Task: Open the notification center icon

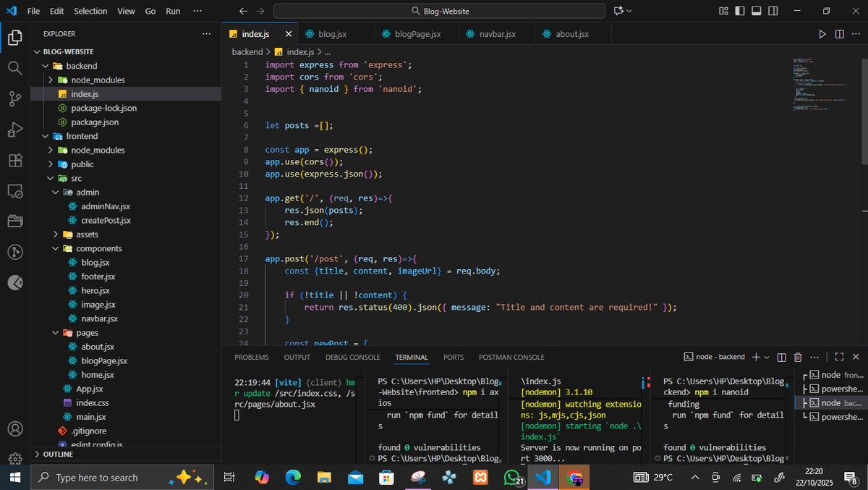Action: coord(851,477)
